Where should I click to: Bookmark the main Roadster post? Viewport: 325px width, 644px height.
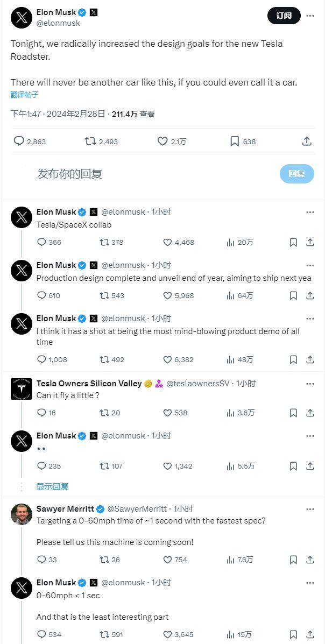tap(234, 141)
